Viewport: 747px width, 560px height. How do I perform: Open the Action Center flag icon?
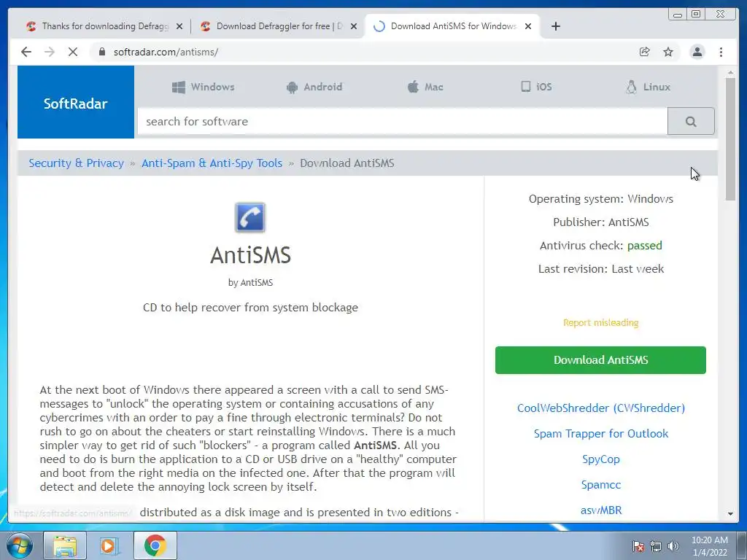point(638,546)
